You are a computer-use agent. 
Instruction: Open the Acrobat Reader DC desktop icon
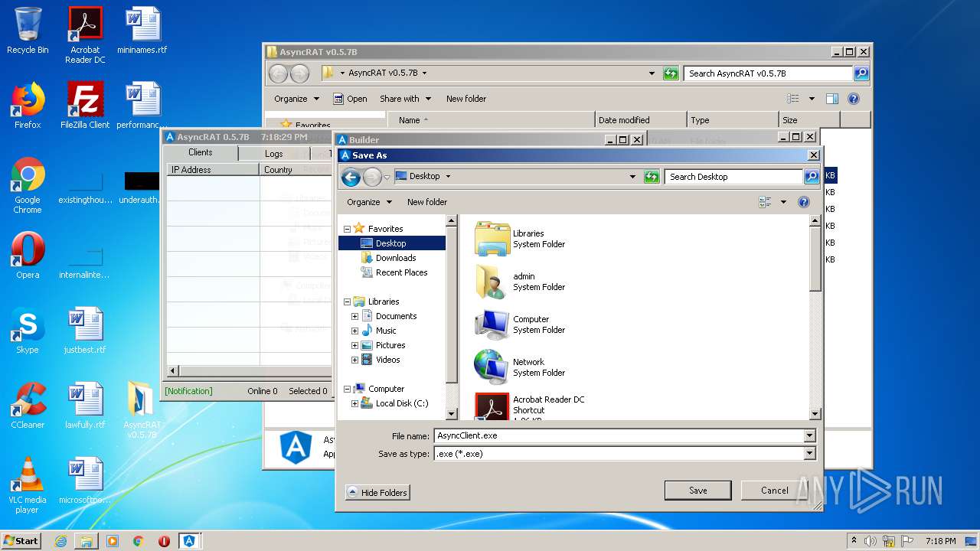(85, 35)
